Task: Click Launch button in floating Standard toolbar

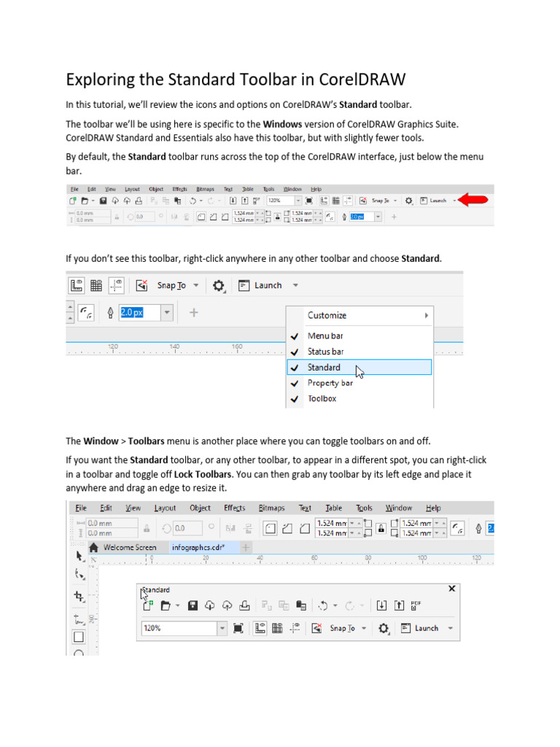Action: pyautogui.click(x=419, y=628)
